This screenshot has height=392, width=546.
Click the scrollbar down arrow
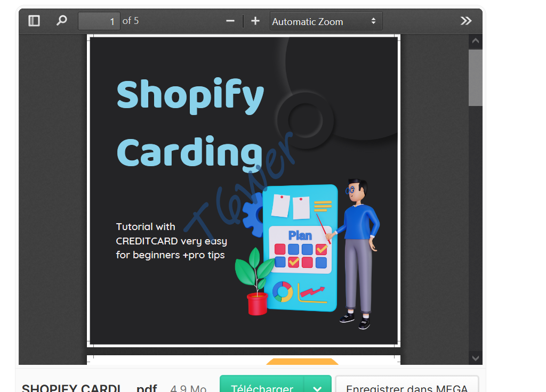(x=475, y=358)
